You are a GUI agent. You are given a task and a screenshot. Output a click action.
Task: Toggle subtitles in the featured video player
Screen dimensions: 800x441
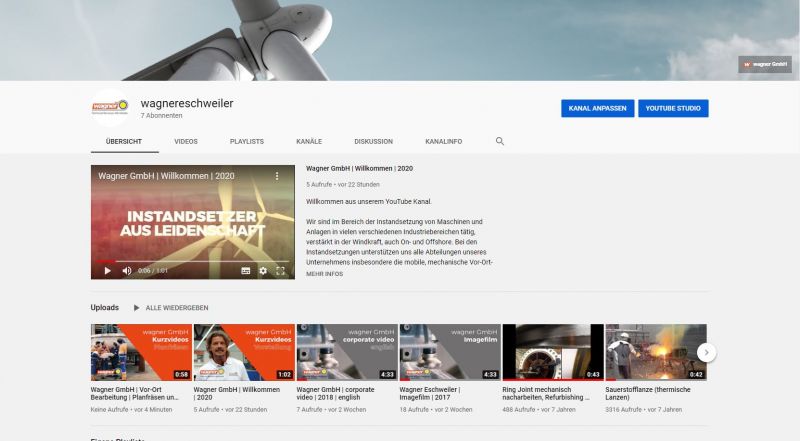pos(245,271)
